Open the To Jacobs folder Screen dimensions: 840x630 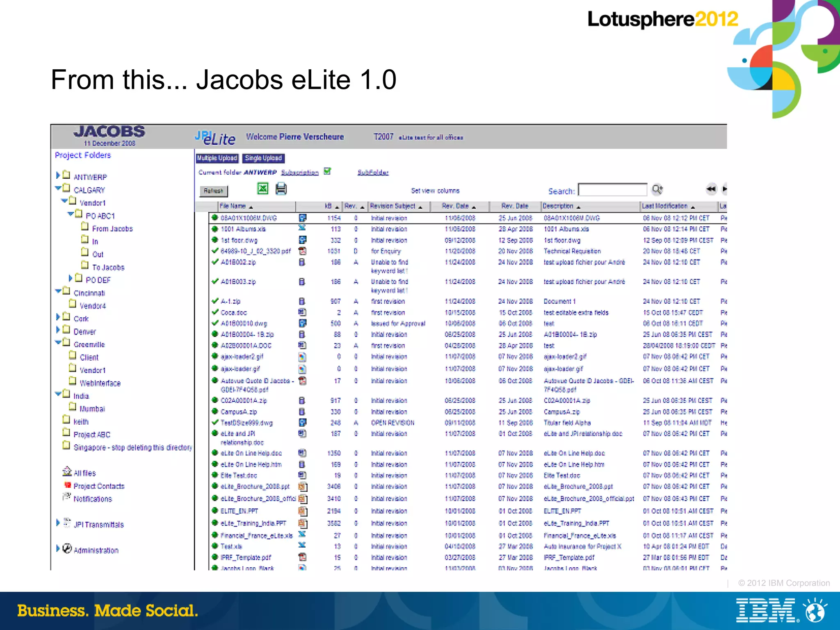108,267
